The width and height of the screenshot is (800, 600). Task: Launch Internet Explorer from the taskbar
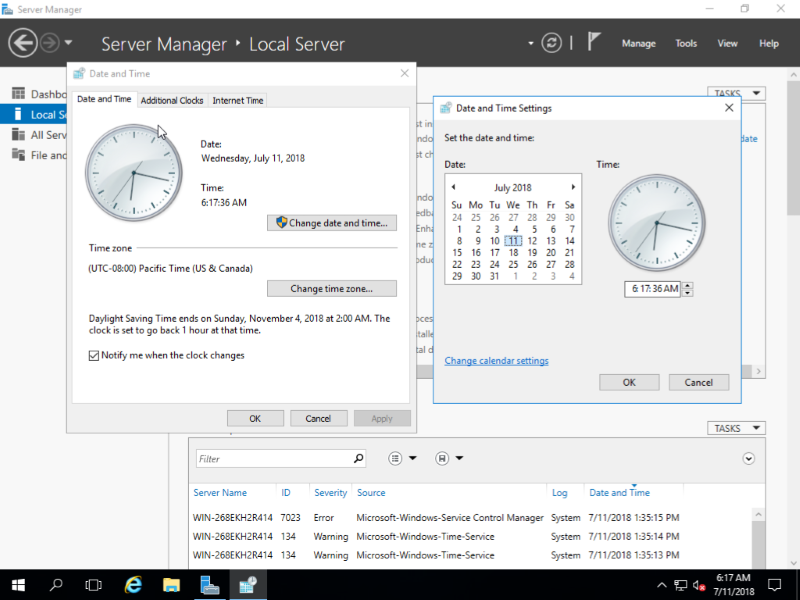tap(133, 585)
